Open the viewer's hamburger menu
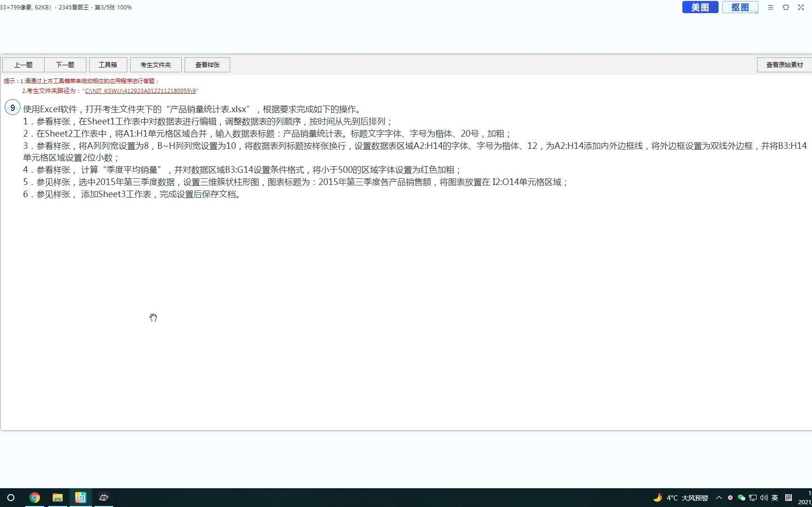Image resolution: width=812 pixels, height=507 pixels. pos(771,7)
